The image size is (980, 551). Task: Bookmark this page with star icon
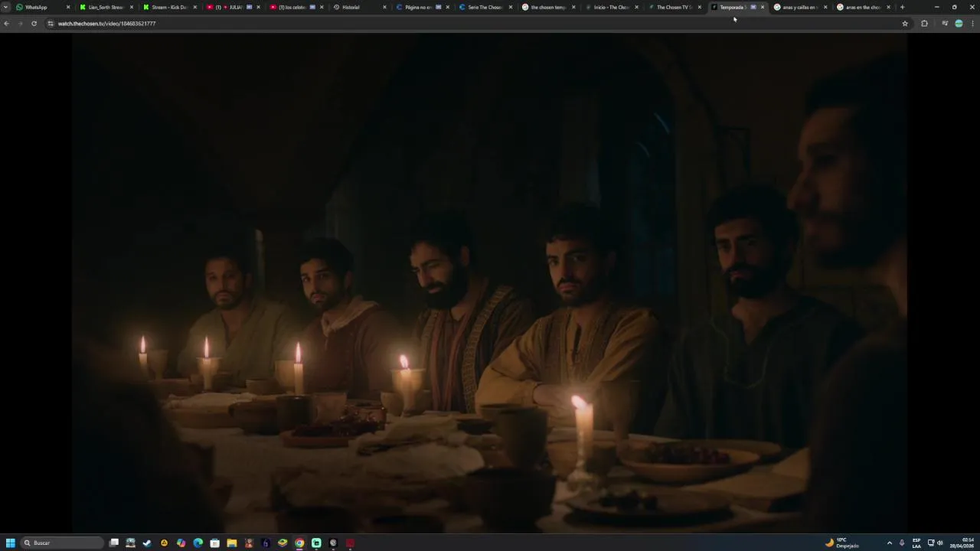pos(905,24)
